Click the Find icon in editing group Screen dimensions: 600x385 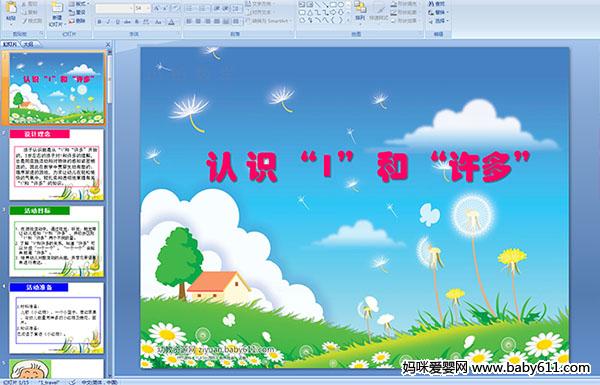click(437, 4)
